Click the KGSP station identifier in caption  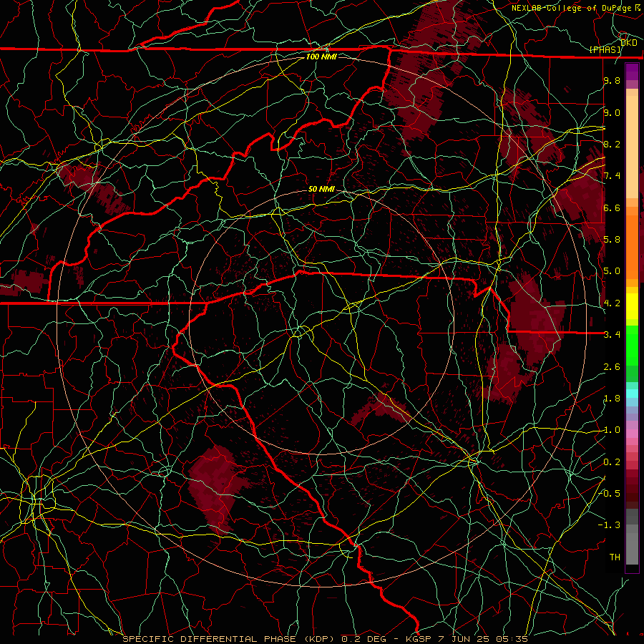[417, 639]
